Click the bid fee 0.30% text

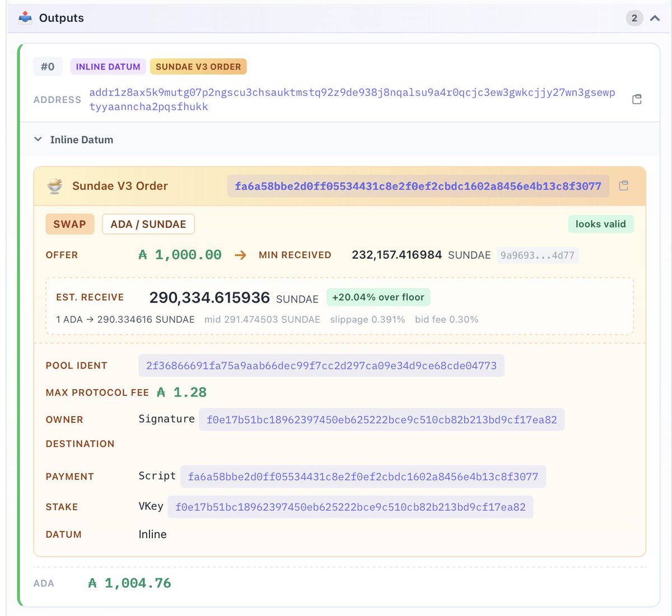tap(447, 320)
